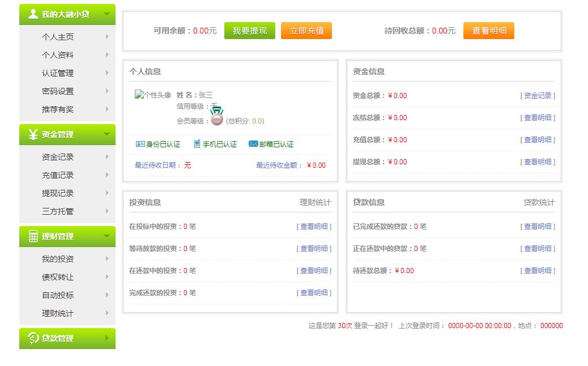Collapse the 我的大融小贷 sidebar section
The height and width of the screenshot is (366, 588).
[108, 14]
